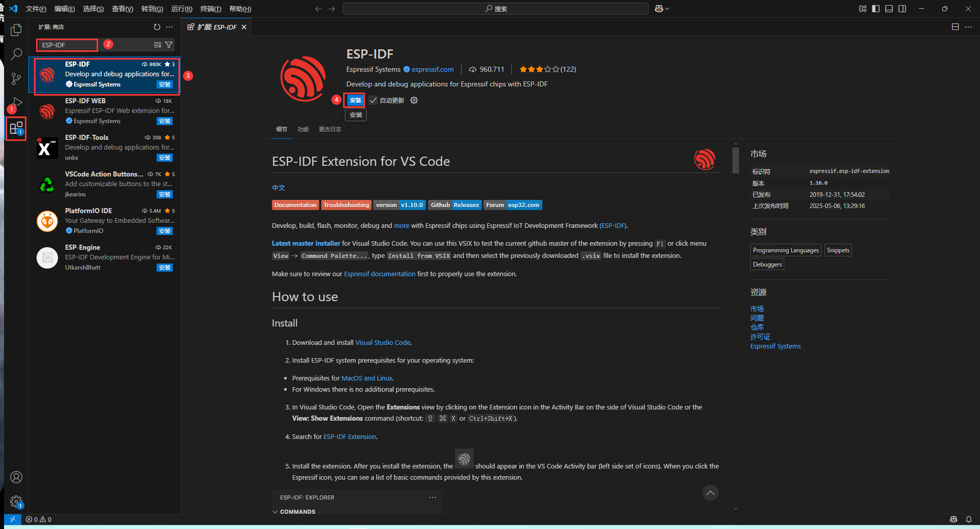This screenshot has height=529, width=980.
Task: Open the File menu
Action: click(36, 9)
